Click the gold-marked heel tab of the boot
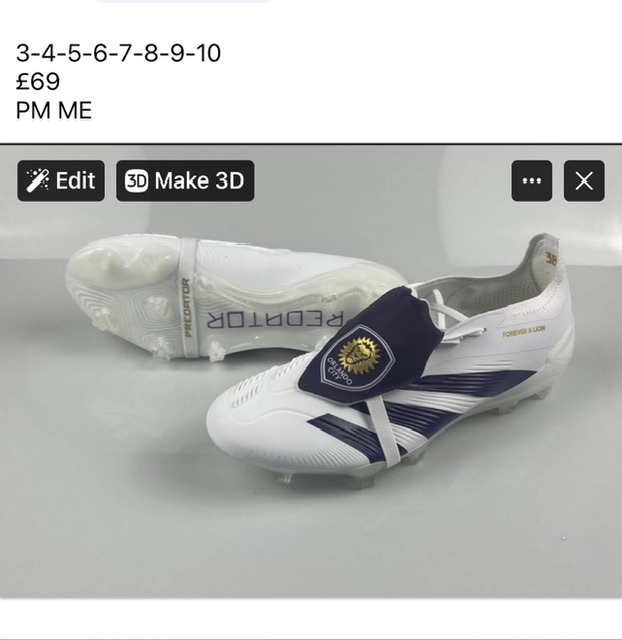This screenshot has width=622, height=640. 551,258
